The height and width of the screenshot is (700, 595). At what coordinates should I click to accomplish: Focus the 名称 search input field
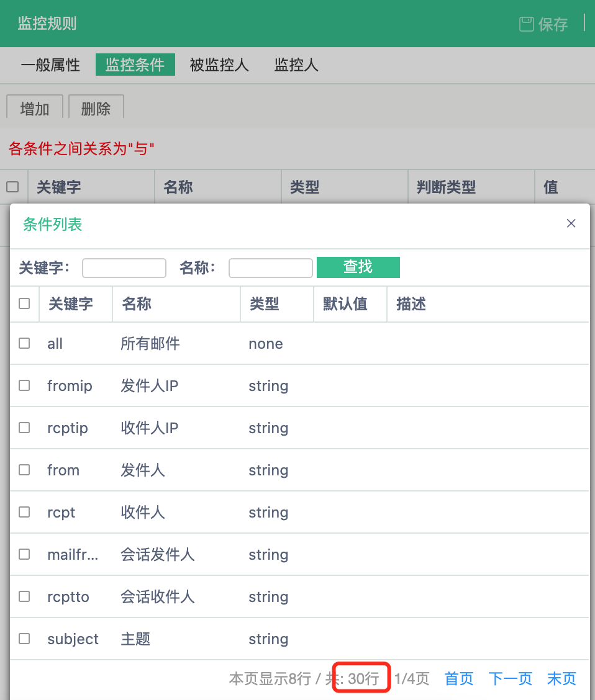pos(270,268)
